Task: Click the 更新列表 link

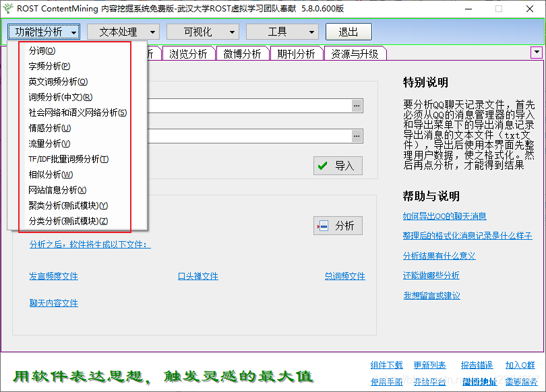Action: click(429, 365)
